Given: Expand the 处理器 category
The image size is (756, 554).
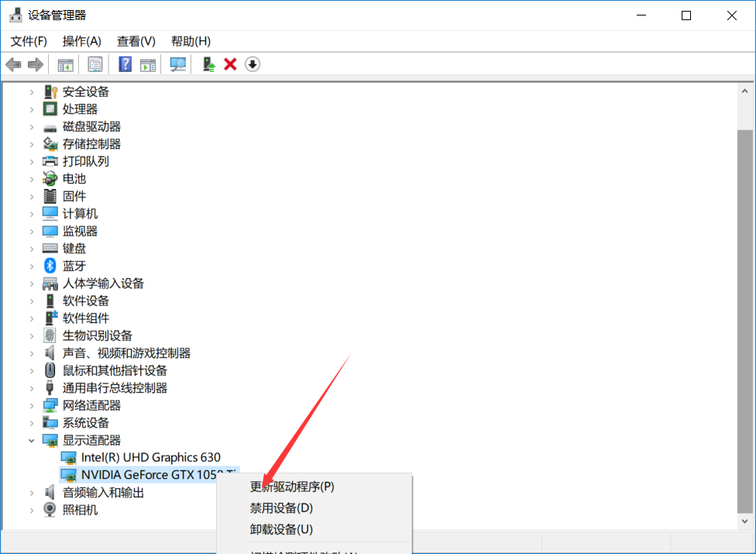Looking at the screenshot, I should click(32, 108).
